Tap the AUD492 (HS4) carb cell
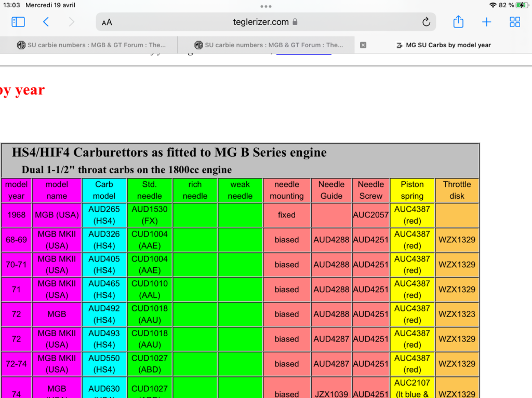532x398 pixels. tap(104, 314)
